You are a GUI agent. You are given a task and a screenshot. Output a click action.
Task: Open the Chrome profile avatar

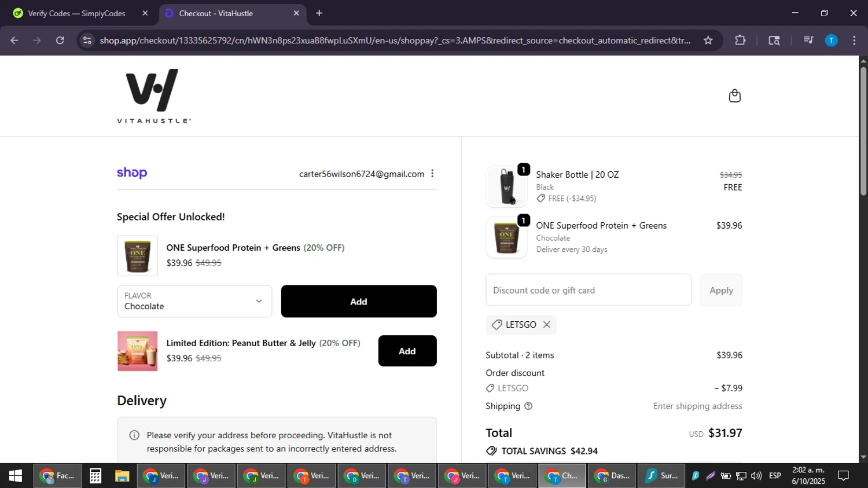click(x=832, y=41)
